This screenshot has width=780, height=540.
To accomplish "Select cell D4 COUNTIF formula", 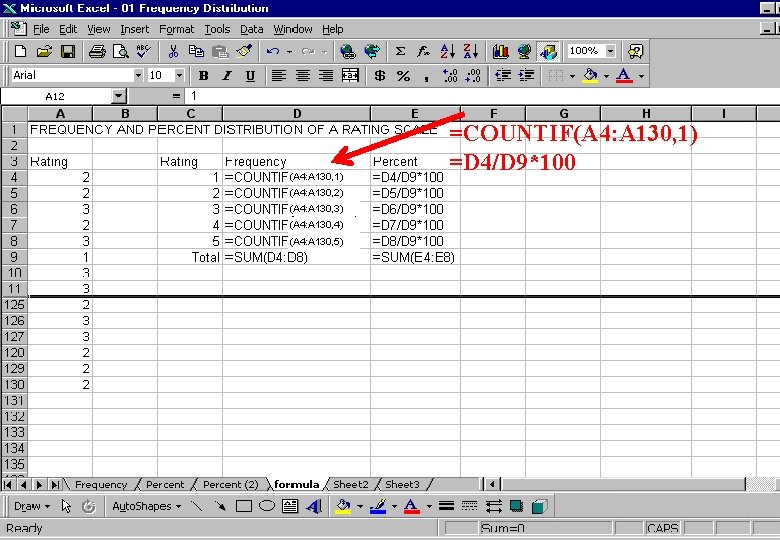I will pyautogui.click(x=296, y=177).
